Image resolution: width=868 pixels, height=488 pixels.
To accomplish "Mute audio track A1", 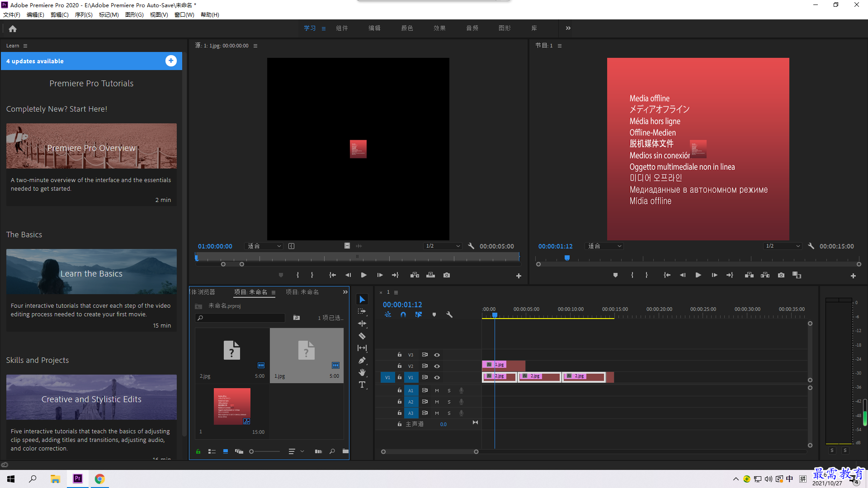I will coord(437,390).
